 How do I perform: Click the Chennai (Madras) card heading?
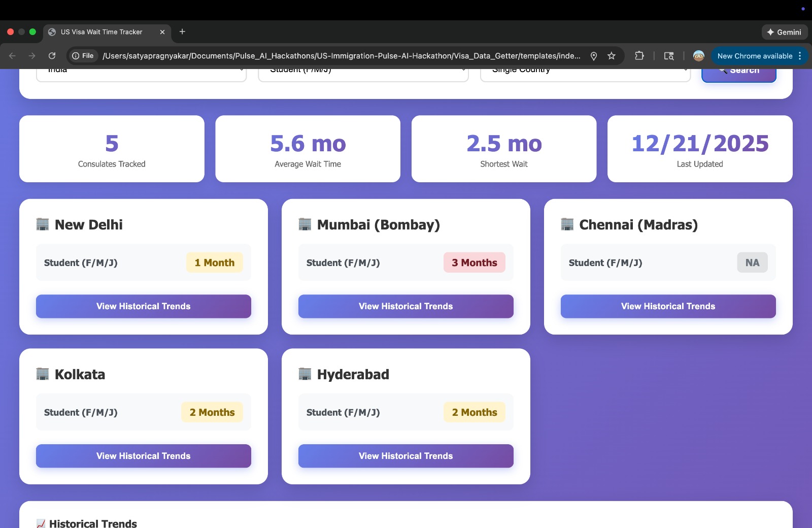click(638, 224)
